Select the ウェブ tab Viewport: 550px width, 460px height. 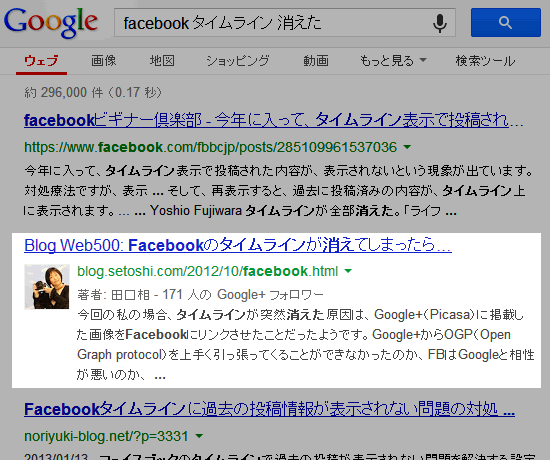tap(41, 61)
